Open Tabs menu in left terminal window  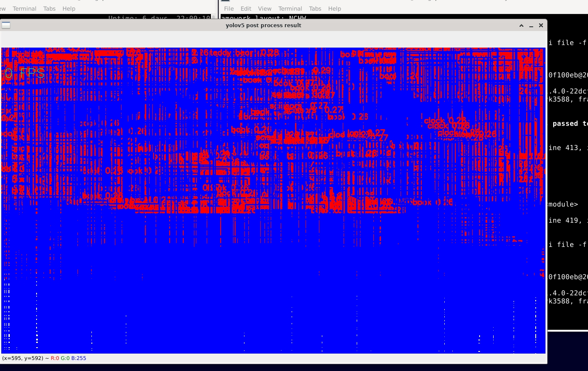(x=49, y=8)
